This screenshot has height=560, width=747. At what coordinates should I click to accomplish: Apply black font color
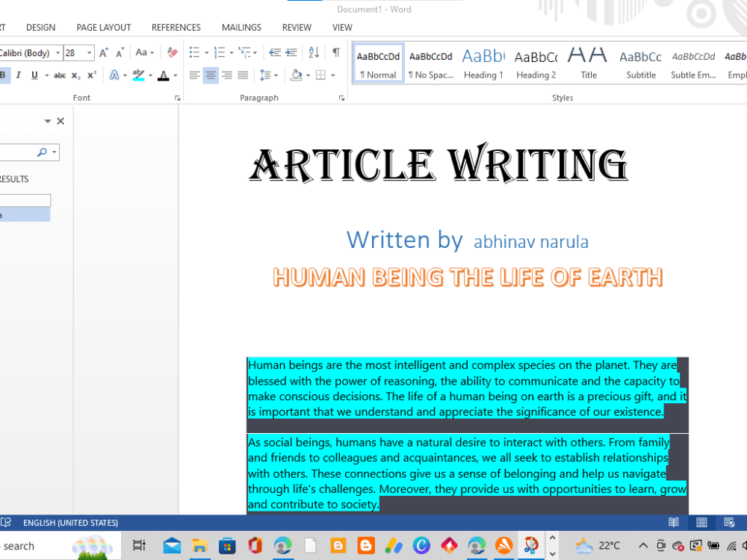tap(164, 75)
